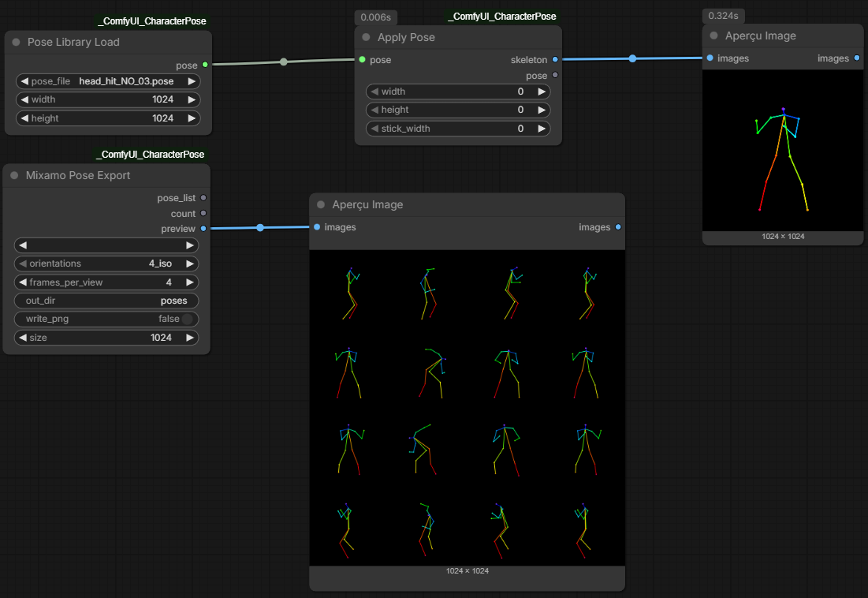Increase Apply Pose height value
Screen dimensions: 868x598
(x=542, y=110)
